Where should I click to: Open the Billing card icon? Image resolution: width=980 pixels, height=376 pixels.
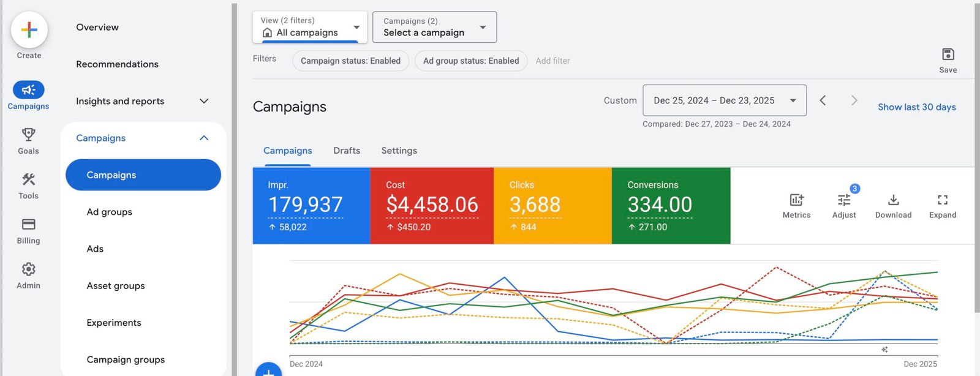pos(28,225)
